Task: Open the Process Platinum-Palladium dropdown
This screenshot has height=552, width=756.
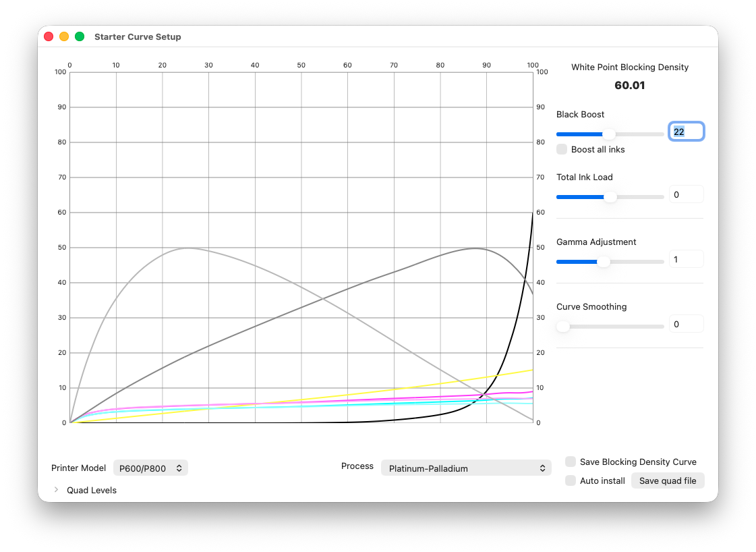Action: (466, 468)
